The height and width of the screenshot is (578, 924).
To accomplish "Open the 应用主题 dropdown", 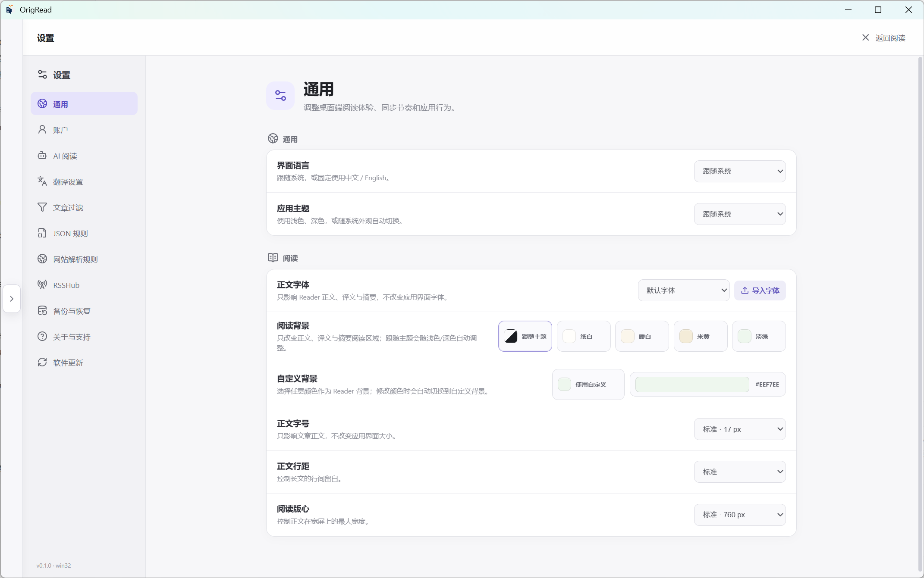I will [740, 214].
